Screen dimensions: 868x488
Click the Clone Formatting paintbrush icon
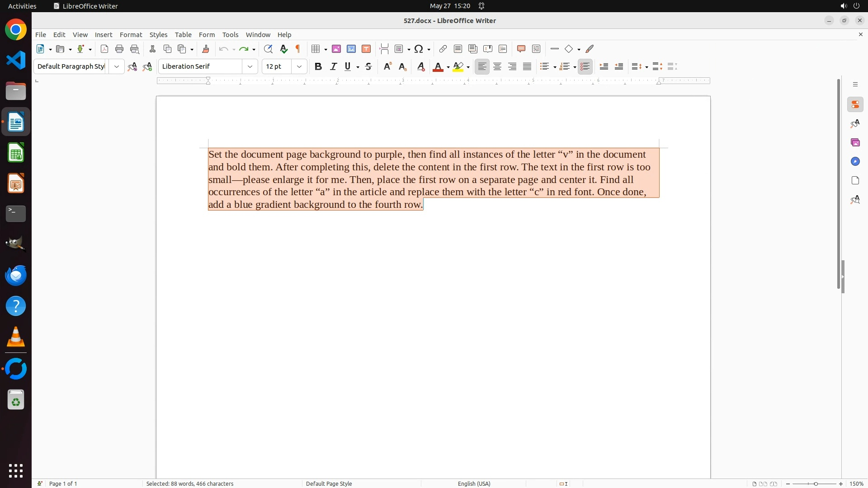click(206, 49)
